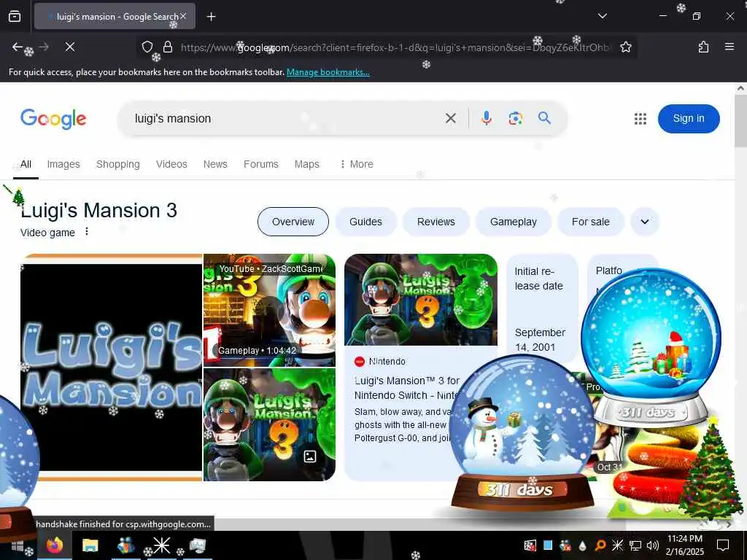Image resolution: width=747 pixels, height=560 pixels.
Task: Open the large Luigi's Mansion logo image
Action: (111, 367)
